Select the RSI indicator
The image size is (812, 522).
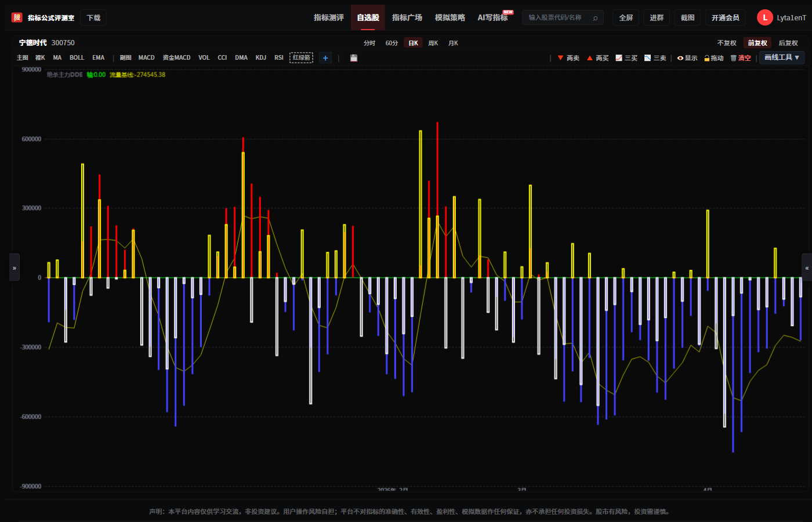[x=279, y=58]
